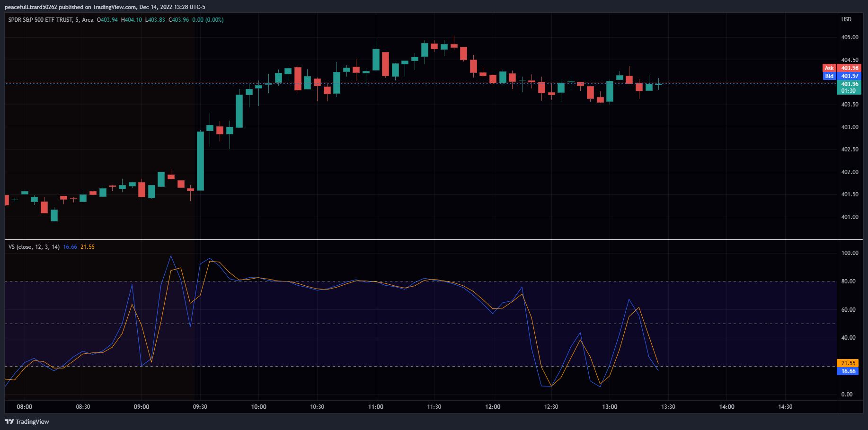Click the publisher header text at top

(x=105, y=7)
